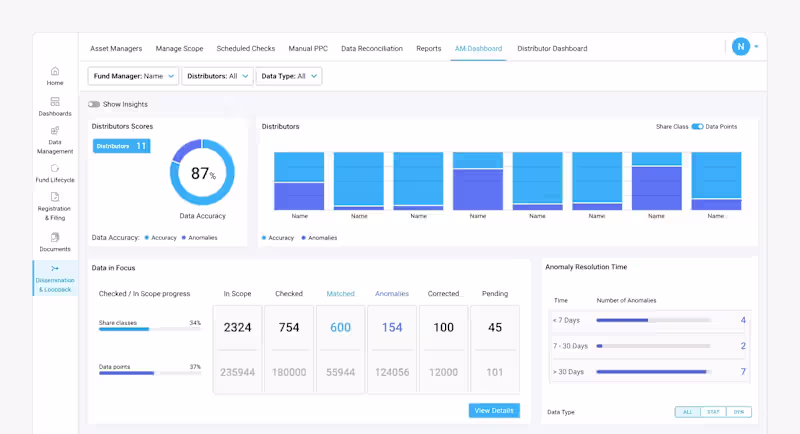800x434 pixels.
Task: Go to Fund Lifecycle icon
Action: click(55, 168)
